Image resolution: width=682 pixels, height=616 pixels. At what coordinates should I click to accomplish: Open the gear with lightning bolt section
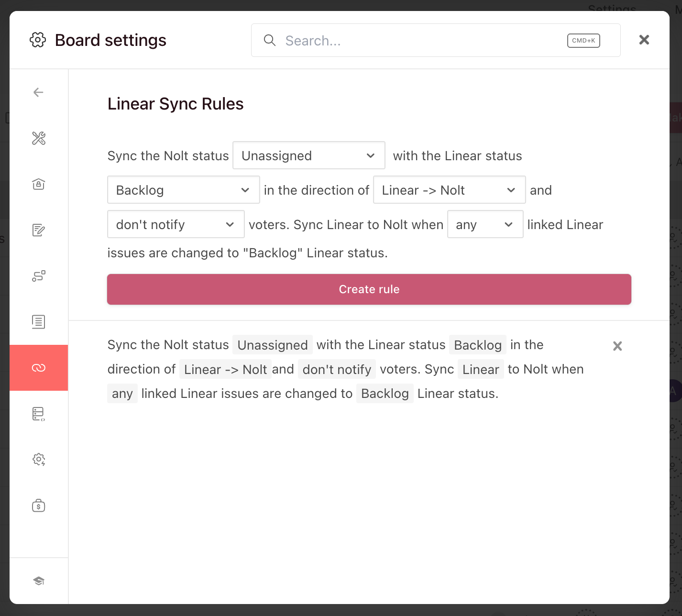click(x=39, y=460)
